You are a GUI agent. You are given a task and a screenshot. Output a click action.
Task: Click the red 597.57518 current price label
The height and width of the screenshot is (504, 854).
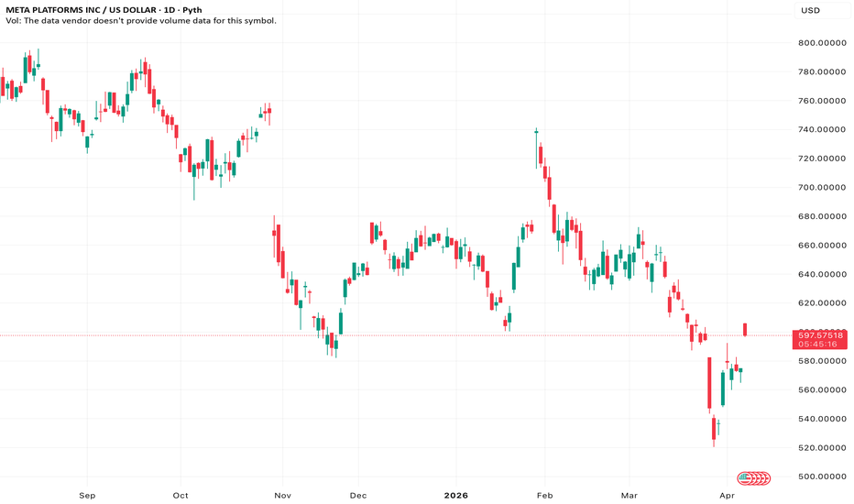(x=821, y=335)
